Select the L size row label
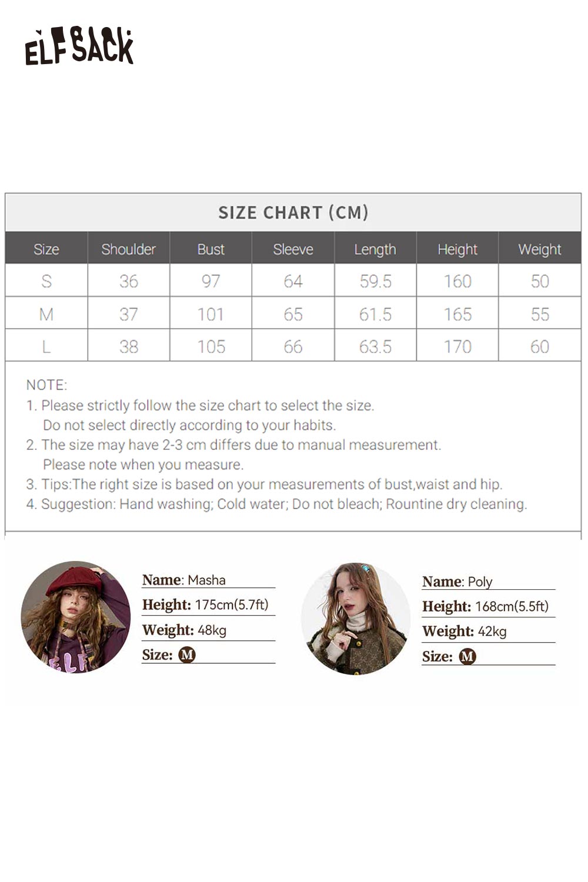The width and height of the screenshot is (588, 882). coord(46,346)
